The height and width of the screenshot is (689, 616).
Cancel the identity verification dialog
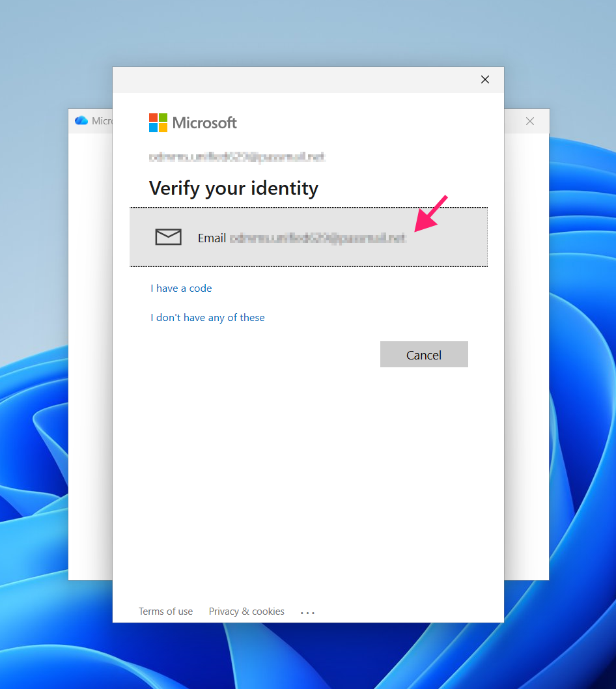(x=424, y=354)
